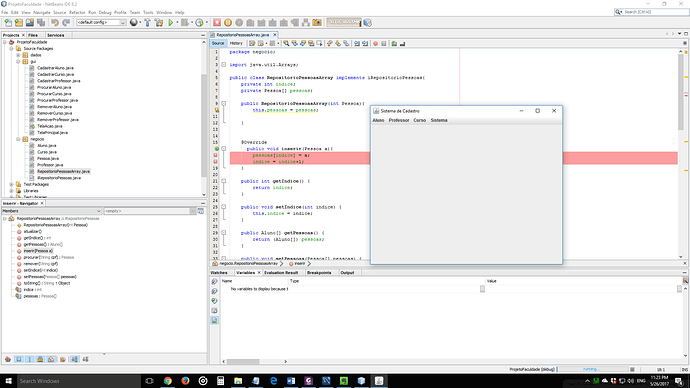Open the Chrome icon in the Windows taskbar
Viewport: 690px width, 388px height.
coord(168,381)
